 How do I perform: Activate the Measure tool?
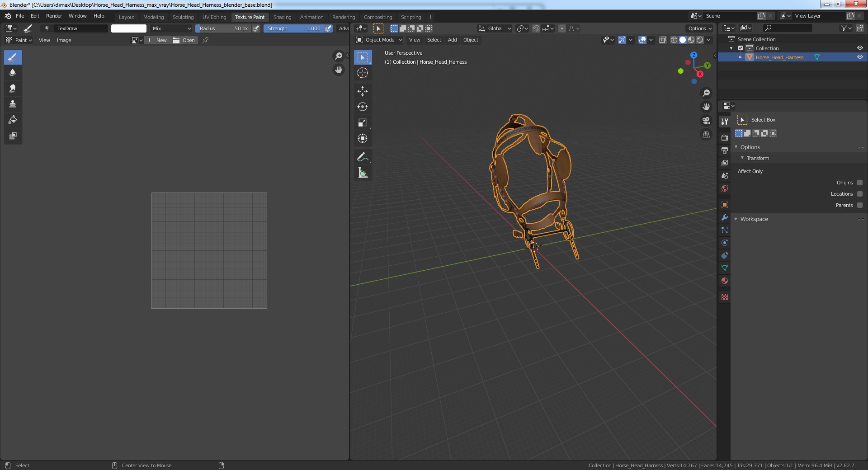click(x=363, y=173)
